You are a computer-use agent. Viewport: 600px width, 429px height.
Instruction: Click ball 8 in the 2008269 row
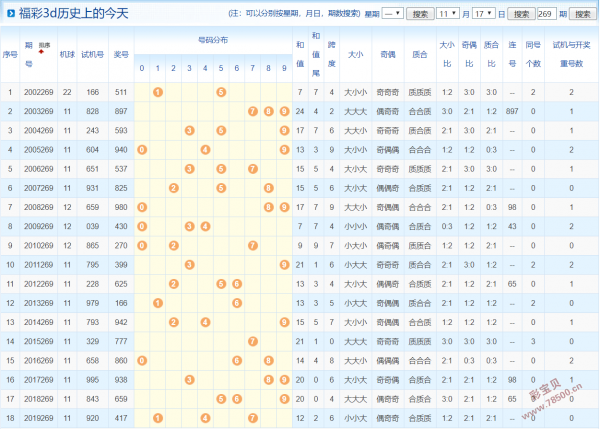(269, 207)
